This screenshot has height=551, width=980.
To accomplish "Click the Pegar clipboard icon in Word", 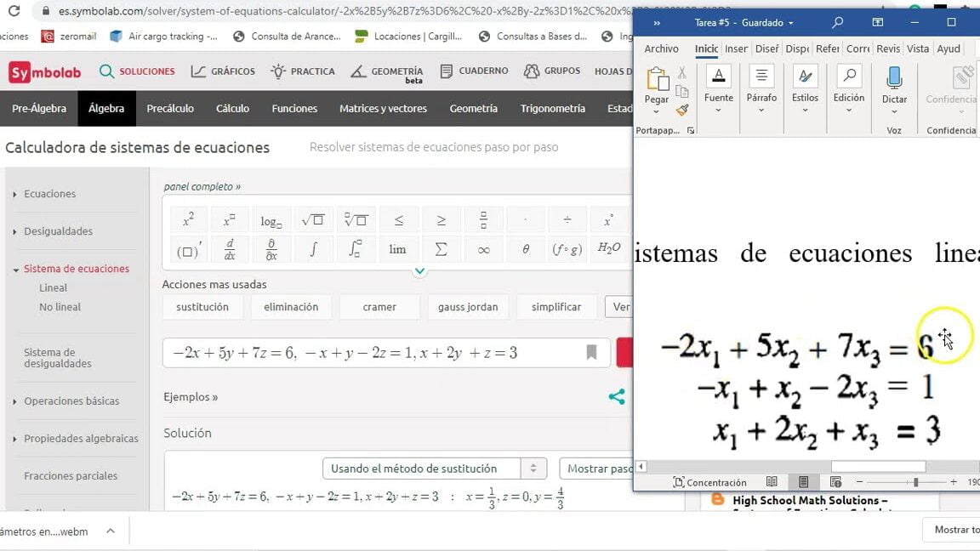I will (x=656, y=82).
